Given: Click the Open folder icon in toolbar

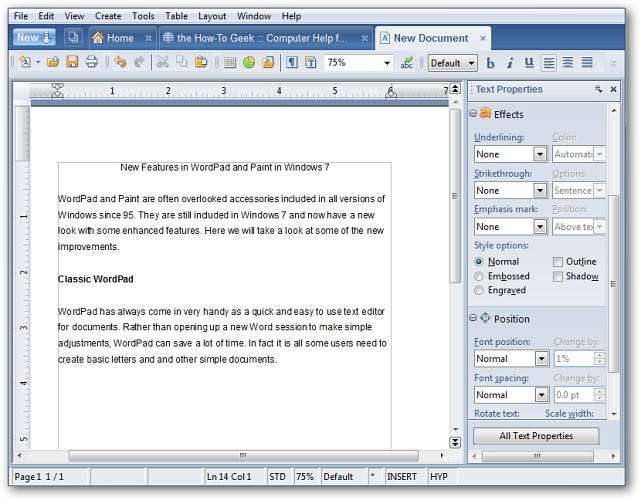Looking at the screenshot, I should 54,62.
